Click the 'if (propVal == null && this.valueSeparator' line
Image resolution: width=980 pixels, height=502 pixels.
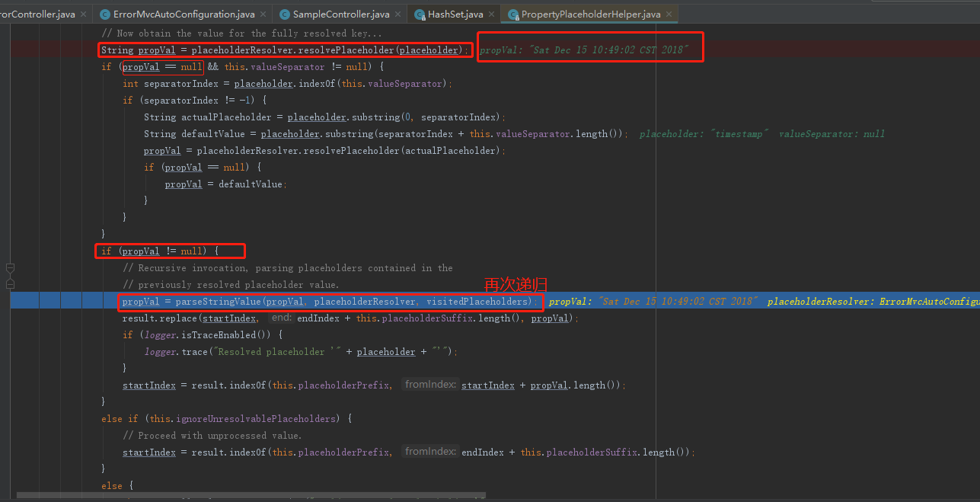(x=243, y=67)
